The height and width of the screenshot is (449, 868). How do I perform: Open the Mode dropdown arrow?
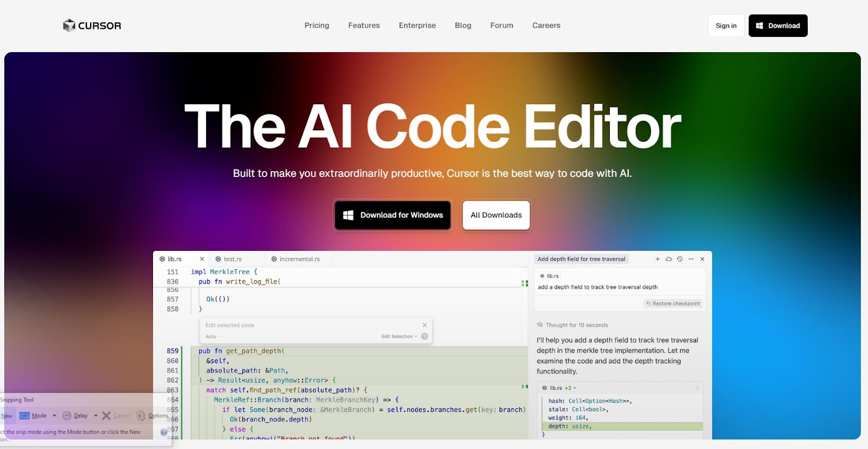tap(54, 416)
